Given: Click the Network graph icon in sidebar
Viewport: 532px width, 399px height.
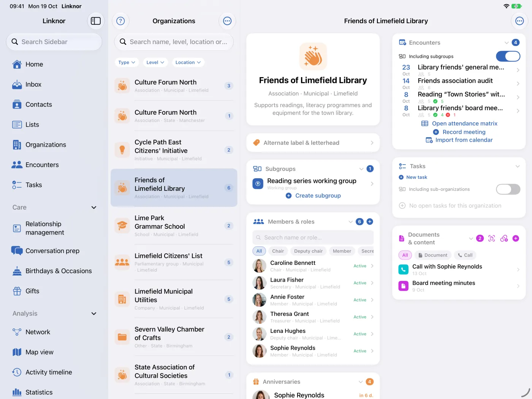Looking at the screenshot, I should tap(17, 332).
